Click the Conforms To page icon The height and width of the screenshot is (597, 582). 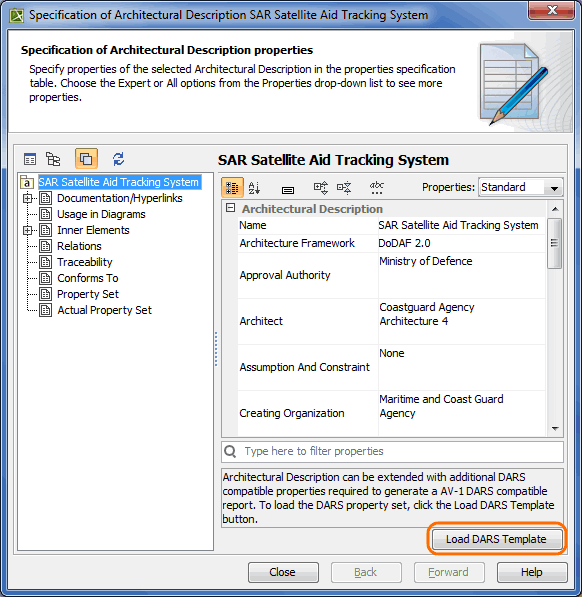click(x=46, y=278)
